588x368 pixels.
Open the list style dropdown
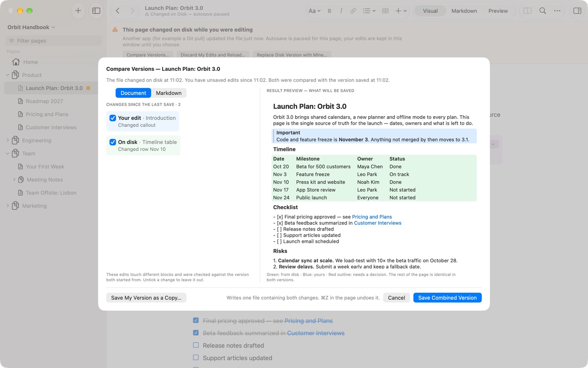click(x=369, y=11)
